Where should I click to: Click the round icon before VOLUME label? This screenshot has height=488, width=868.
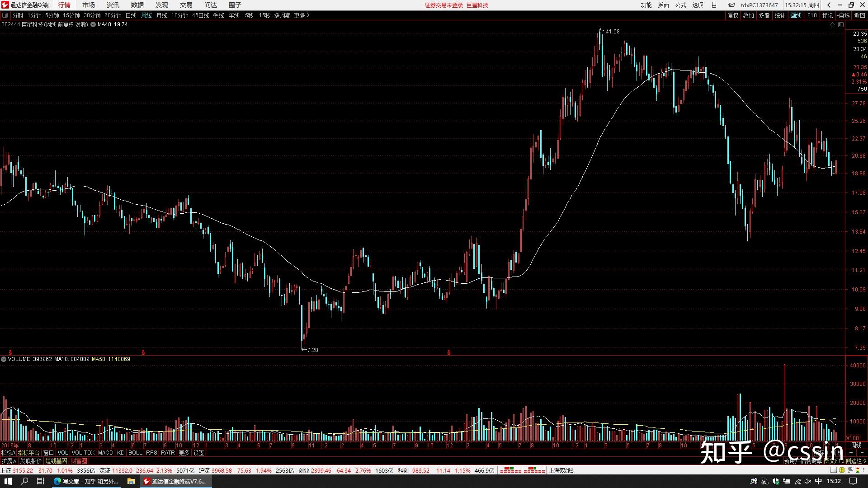pyautogui.click(x=4, y=359)
